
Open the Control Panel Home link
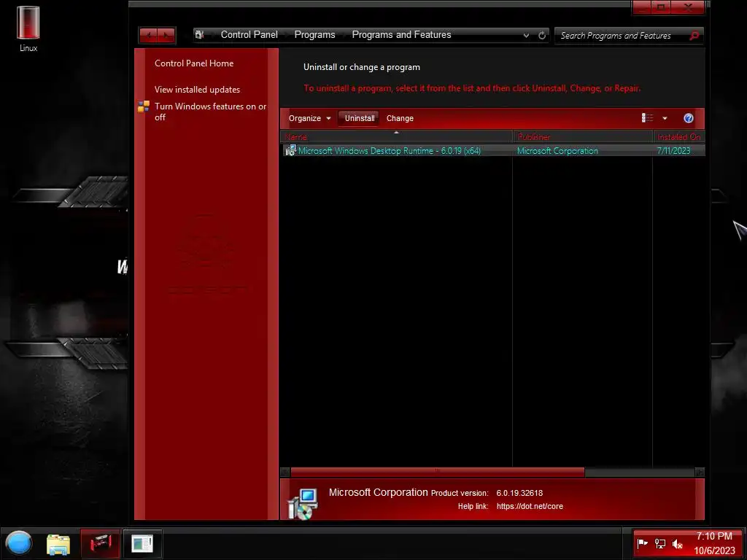click(x=194, y=63)
